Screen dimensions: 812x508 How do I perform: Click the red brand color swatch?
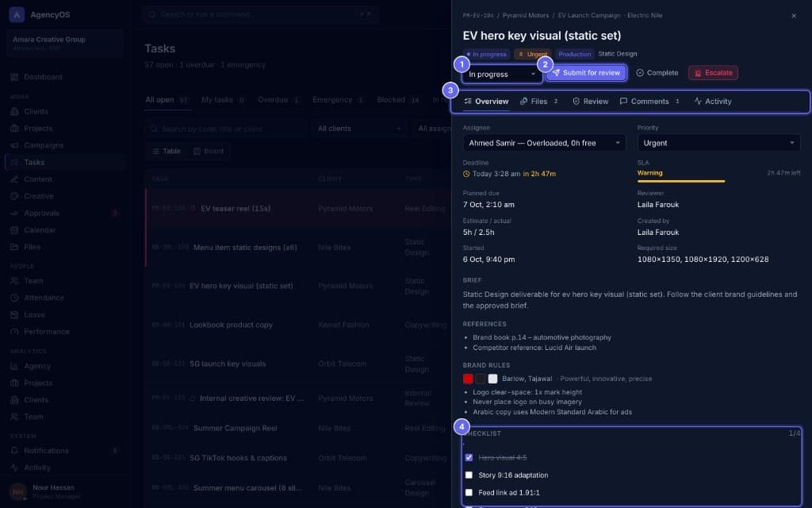468,379
